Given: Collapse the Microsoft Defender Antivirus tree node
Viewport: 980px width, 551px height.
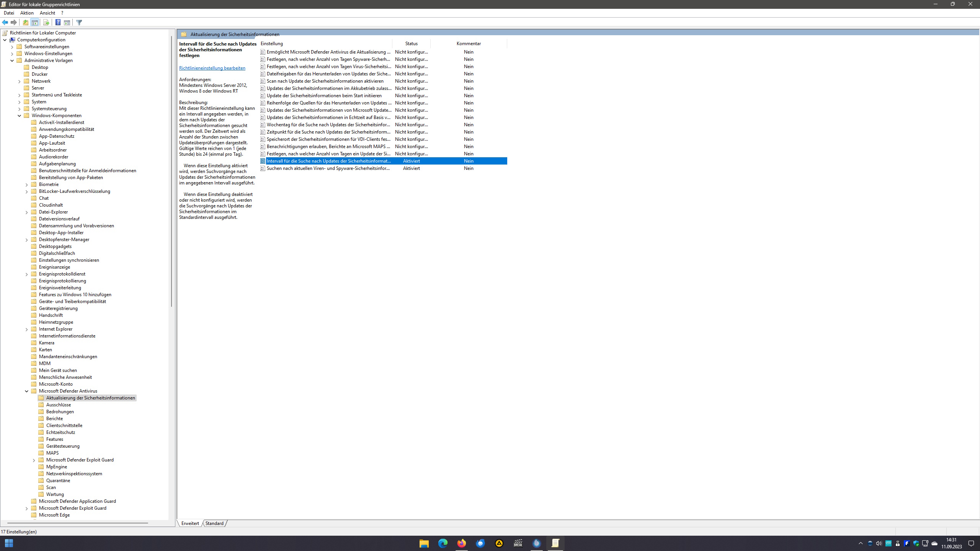Looking at the screenshot, I should pos(27,391).
